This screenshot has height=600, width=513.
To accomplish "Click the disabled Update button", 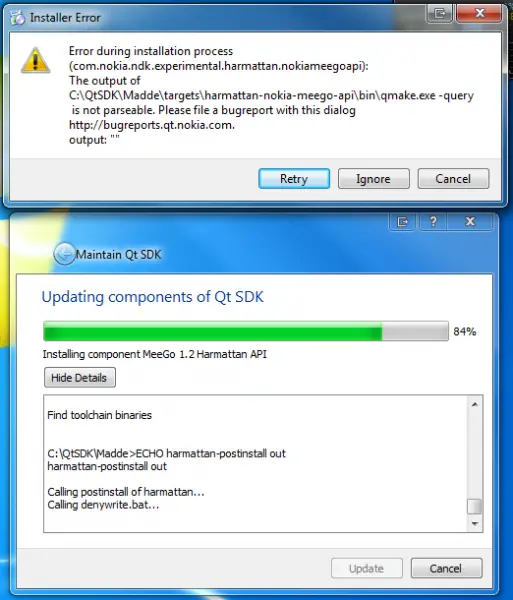I will pyautogui.click(x=366, y=568).
